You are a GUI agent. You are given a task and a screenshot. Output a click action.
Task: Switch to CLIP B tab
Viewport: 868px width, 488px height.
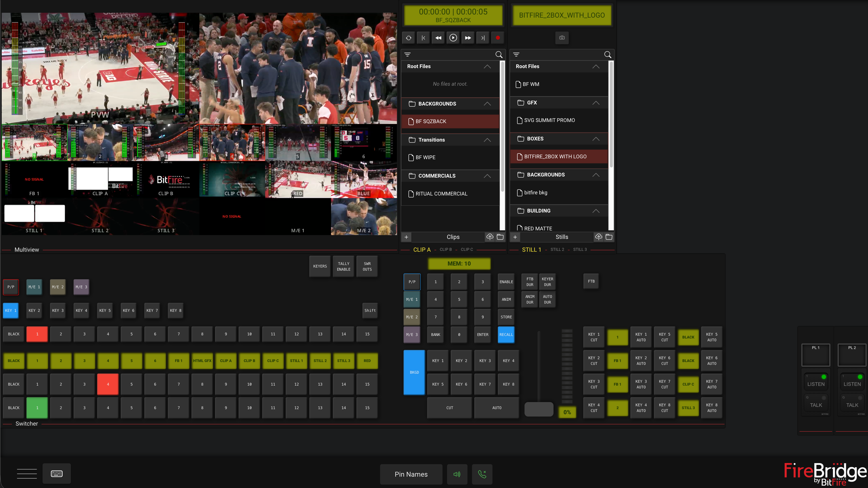445,249
